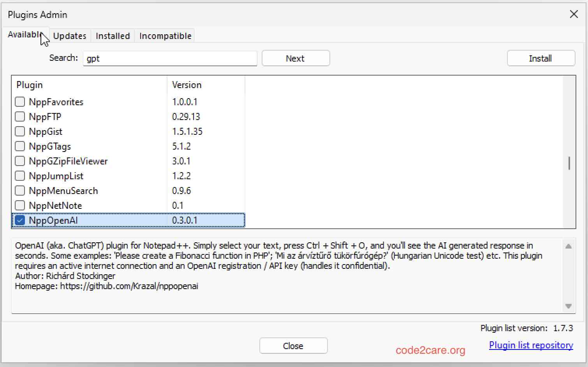This screenshot has width=588, height=367.
Task: Enable the NppGTags plugin checkbox
Action: (20, 146)
